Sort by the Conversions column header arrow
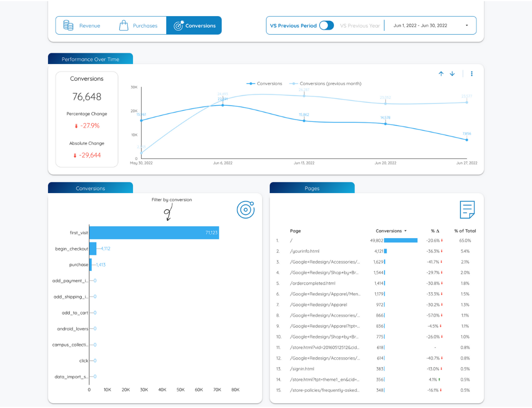 (x=405, y=231)
